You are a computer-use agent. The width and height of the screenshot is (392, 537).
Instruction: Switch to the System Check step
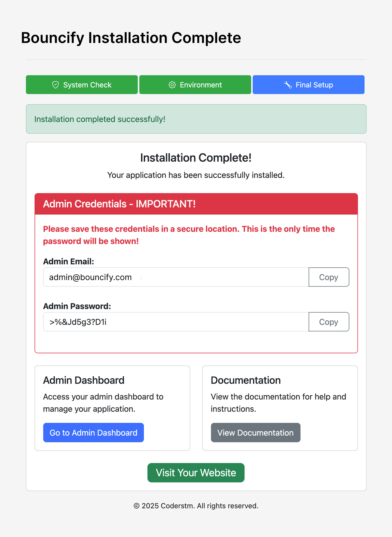[82, 85]
